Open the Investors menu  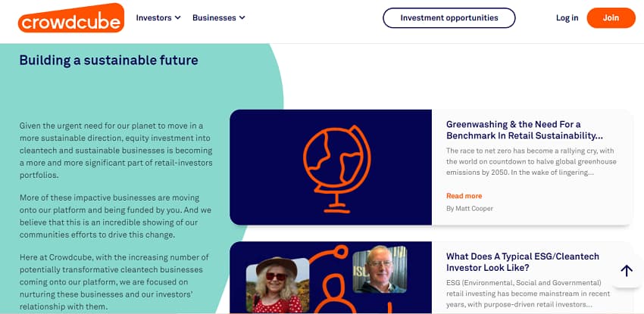pos(154,17)
